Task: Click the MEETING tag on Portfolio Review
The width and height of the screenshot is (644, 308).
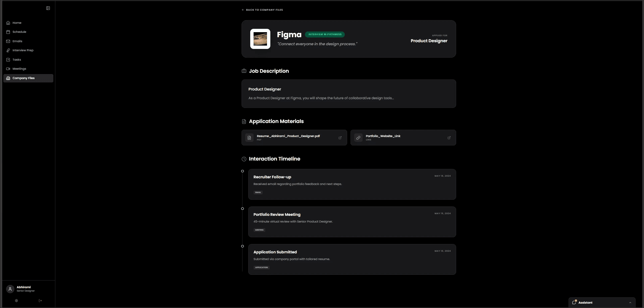Action: coord(259,230)
